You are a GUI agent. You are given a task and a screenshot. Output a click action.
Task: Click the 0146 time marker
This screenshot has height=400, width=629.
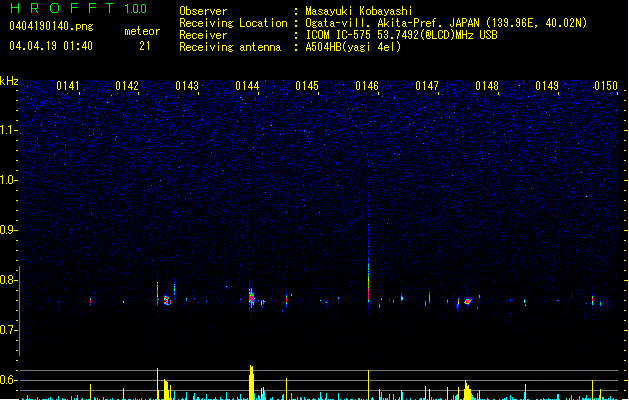pyautogui.click(x=367, y=86)
